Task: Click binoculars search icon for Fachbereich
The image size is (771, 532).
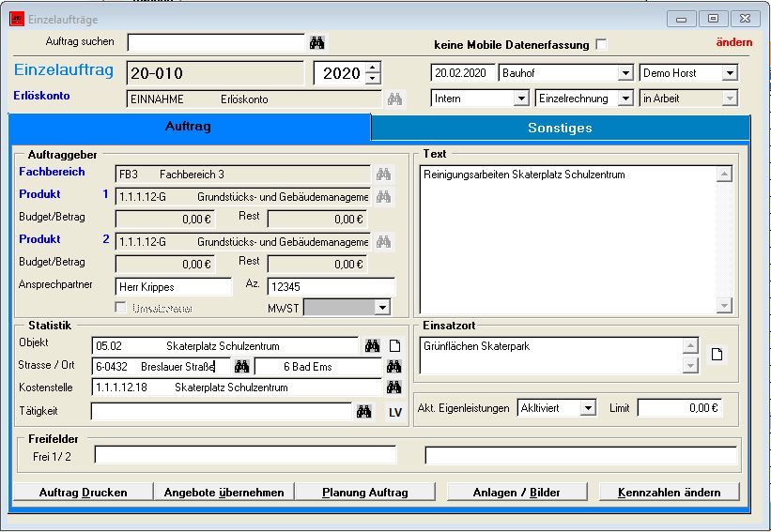Action: pos(383,175)
